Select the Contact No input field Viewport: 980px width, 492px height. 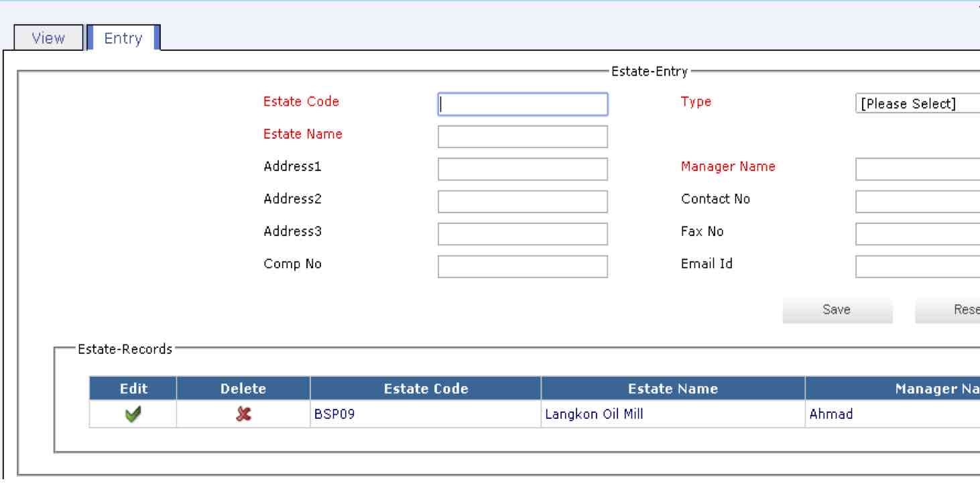pos(917,201)
